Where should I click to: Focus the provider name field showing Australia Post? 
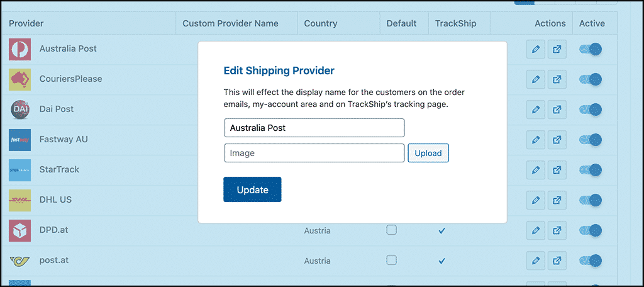coord(314,128)
